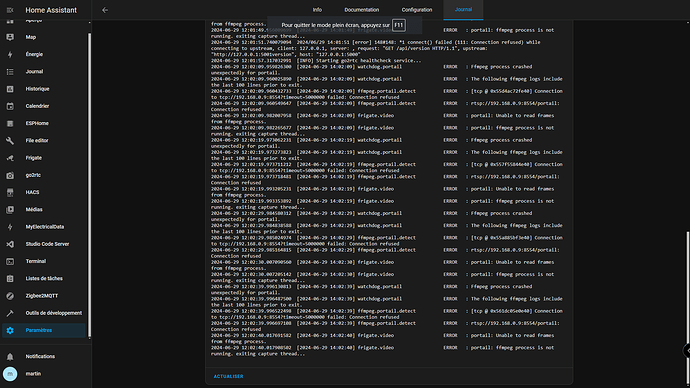Click the ACTUALISER refresh button
Viewport: 690px width, 388px height.
coord(228,377)
